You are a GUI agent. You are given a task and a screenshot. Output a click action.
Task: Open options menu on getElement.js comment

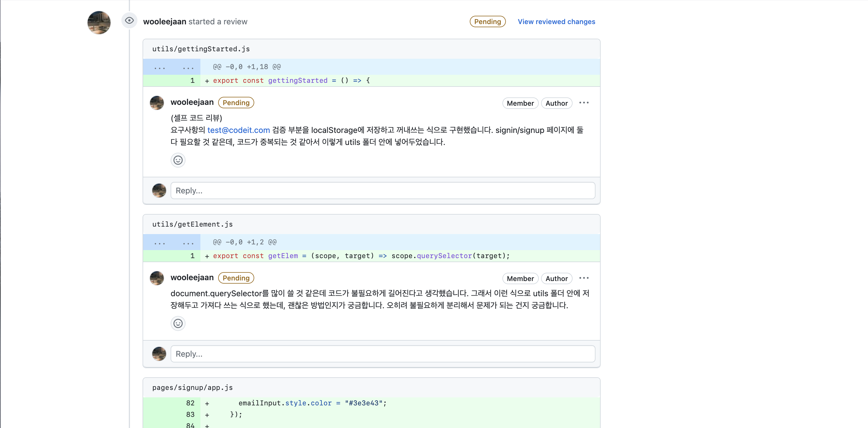click(584, 278)
